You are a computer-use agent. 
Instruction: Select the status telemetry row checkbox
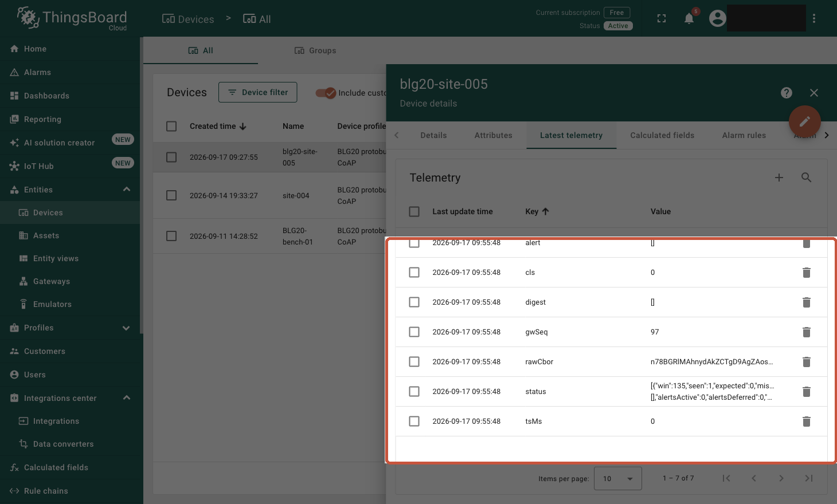[x=414, y=392]
